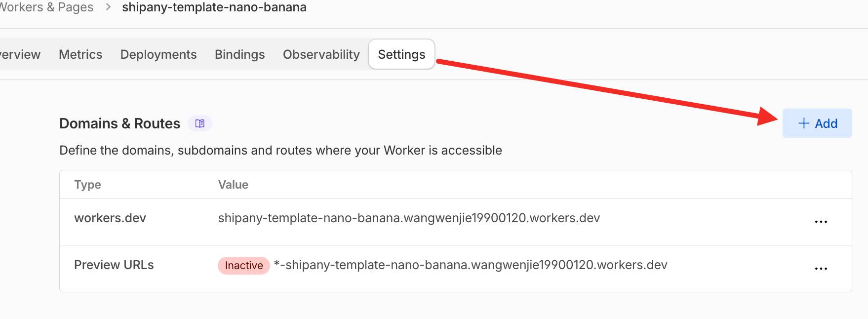Click the Domains & Routes heading
This screenshot has width=868, height=319.
pos(119,123)
